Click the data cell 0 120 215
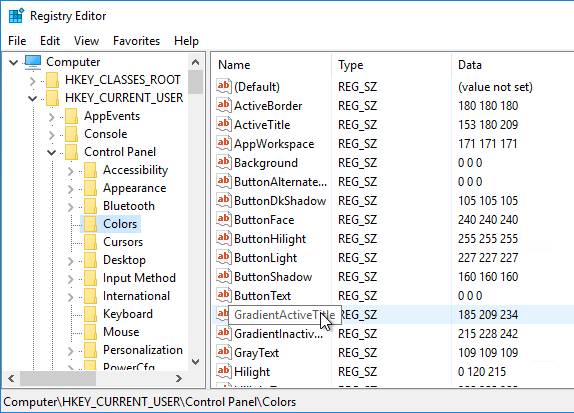574x413 pixels. click(481, 372)
